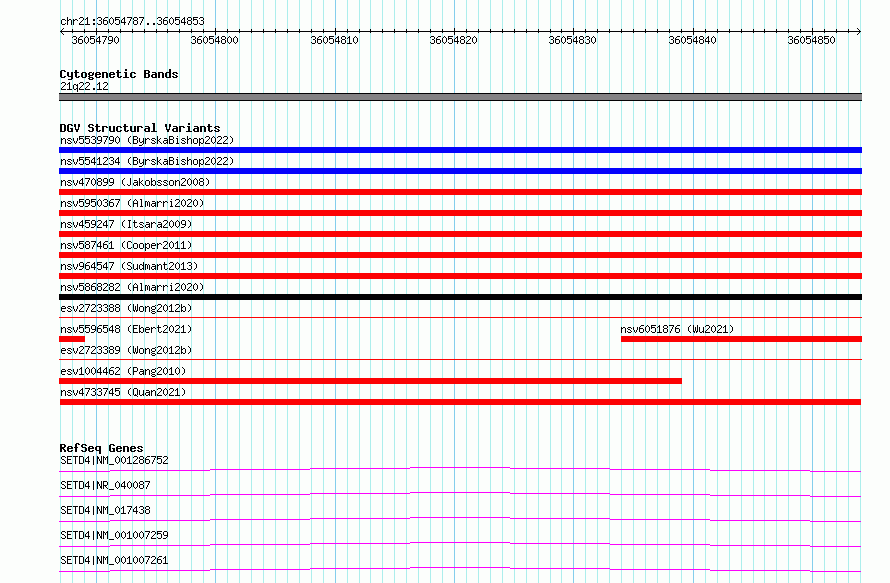
Task: Open nsv5596548 (Ebert2021) variant label
Action: 126,329
